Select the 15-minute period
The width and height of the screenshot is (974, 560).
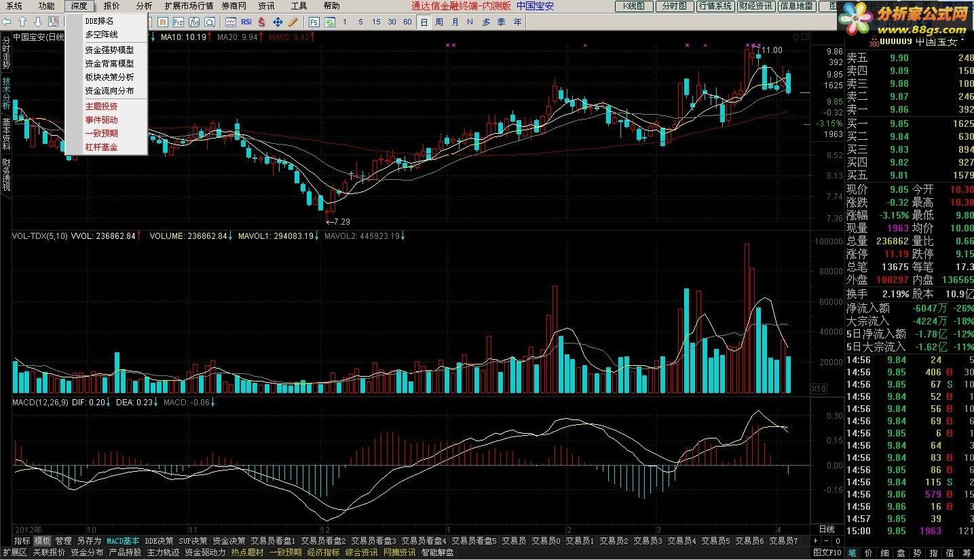click(x=376, y=22)
